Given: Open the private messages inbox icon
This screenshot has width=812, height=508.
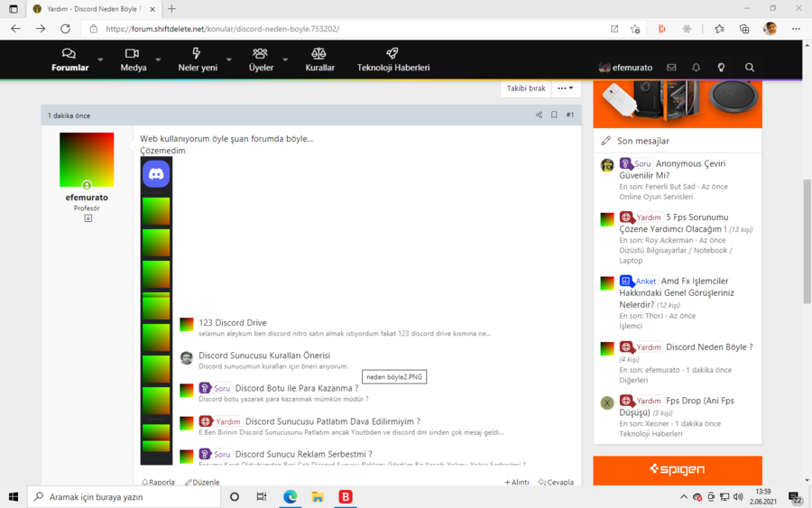Looking at the screenshot, I should [x=671, y=68].
